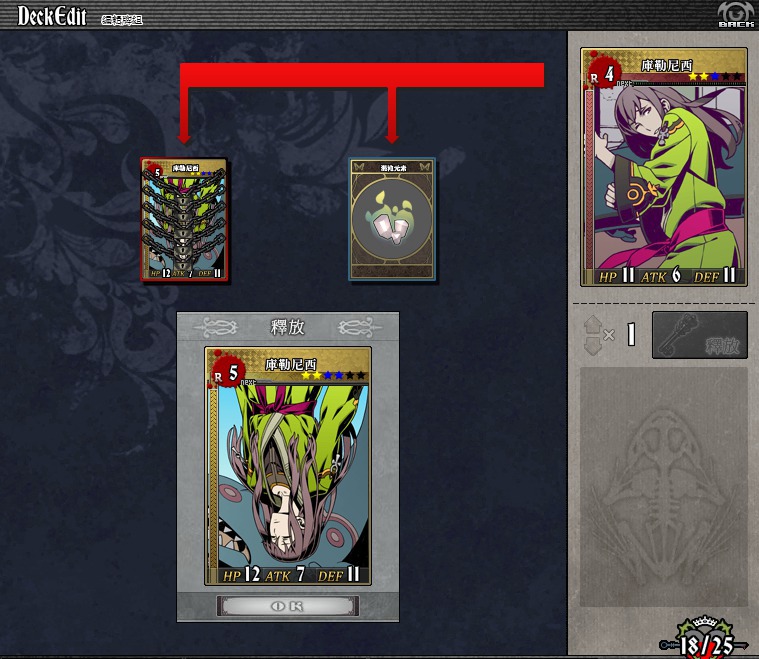
Task: Click the grayed-out 釋放 key button
Action: [700, 335]
